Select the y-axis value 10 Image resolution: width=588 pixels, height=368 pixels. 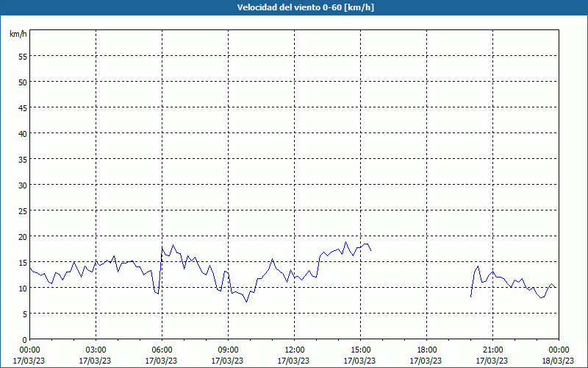(23, 288)
